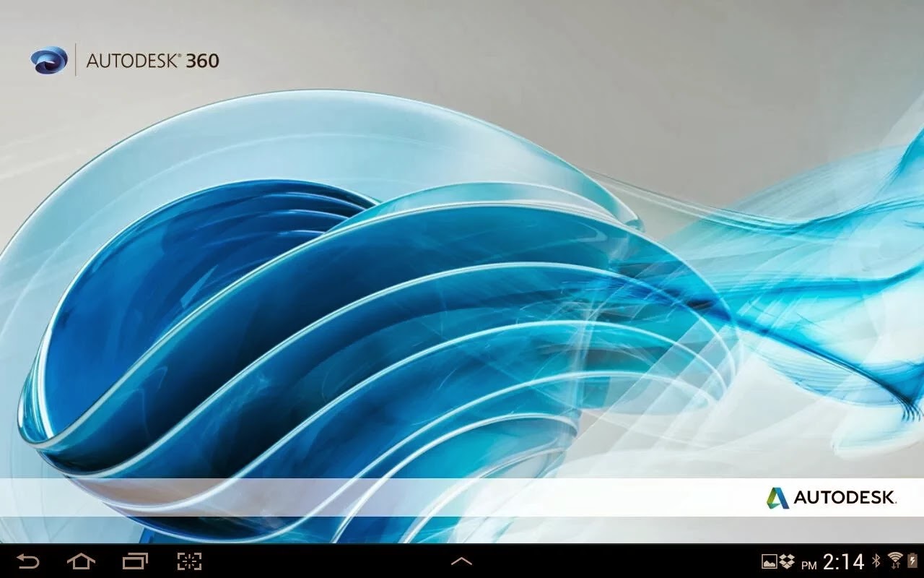Go to the Android home screen
924x578 pixels.
pos(81,561)
